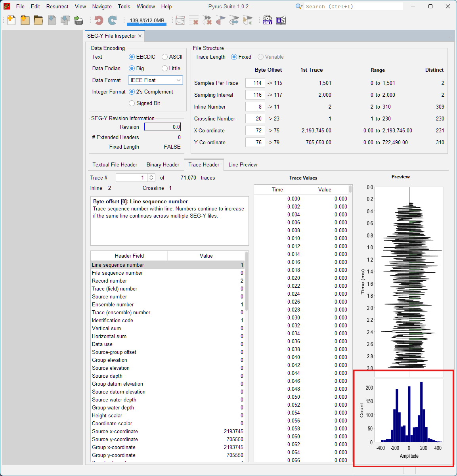Click the New Project folder icon
Screen dimensions: 457x476
tap(25, 20)
